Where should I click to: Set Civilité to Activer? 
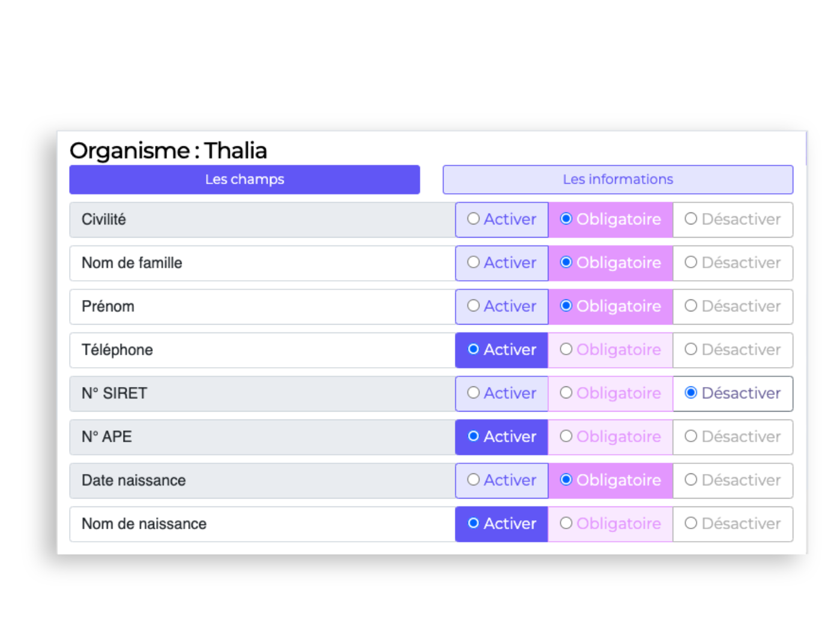502,220
